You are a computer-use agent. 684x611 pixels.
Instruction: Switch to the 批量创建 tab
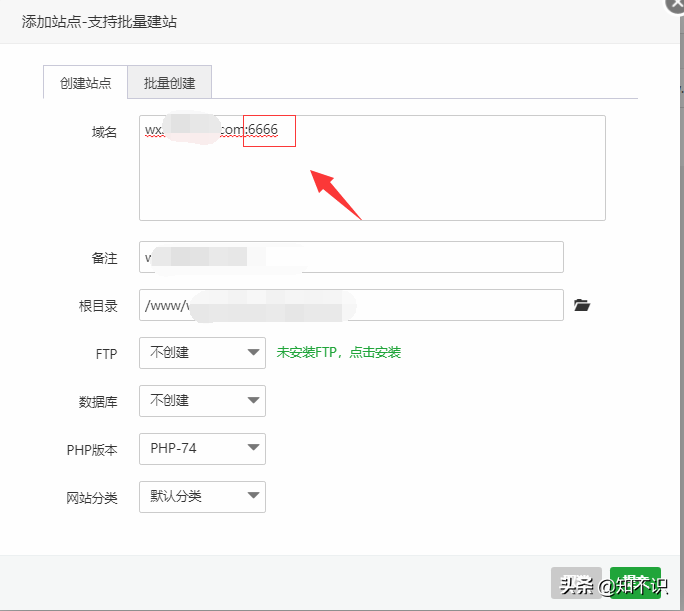(x=170, y=82)
